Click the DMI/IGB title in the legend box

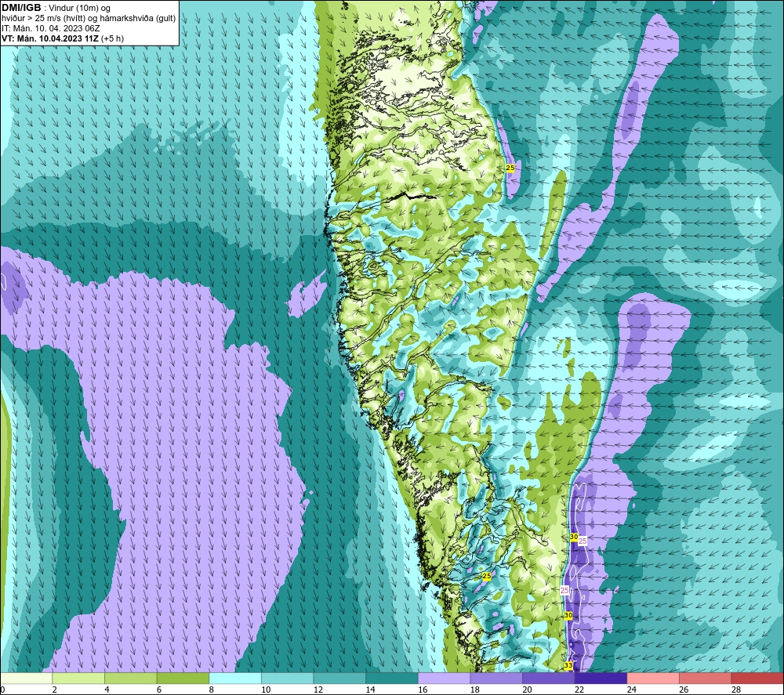(x=21, y=8)
